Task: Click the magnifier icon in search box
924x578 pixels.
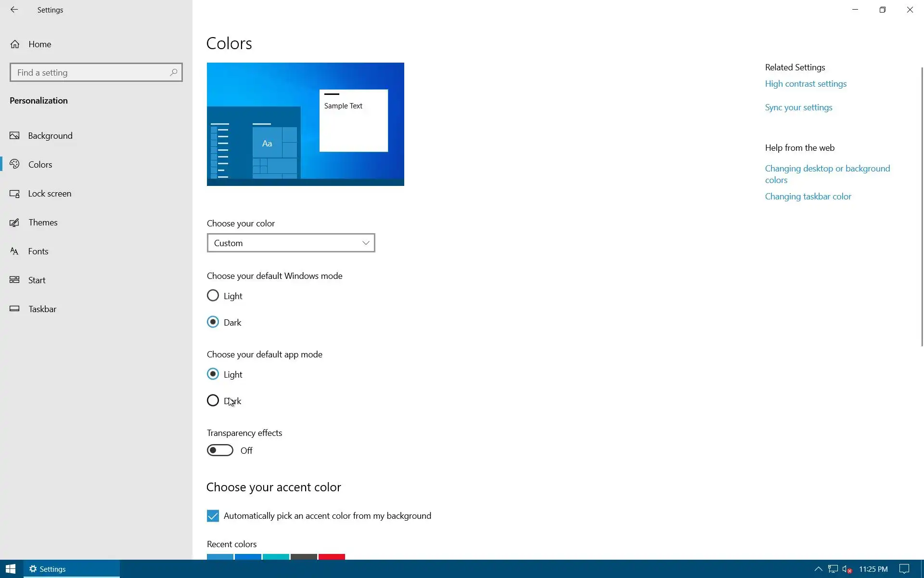Action: coord(173,72)
